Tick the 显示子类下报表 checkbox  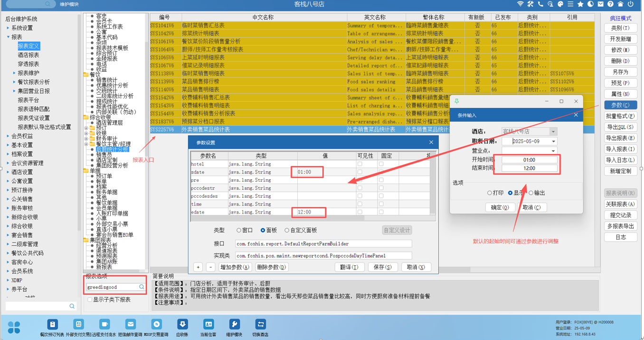(x=90, y=300)
